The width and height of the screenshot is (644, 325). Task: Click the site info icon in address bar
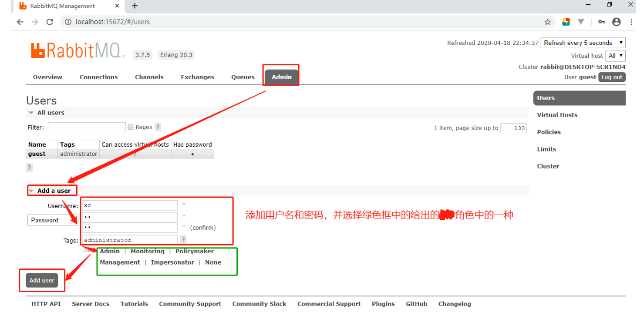pyautogui.click(x=68, y=22)
